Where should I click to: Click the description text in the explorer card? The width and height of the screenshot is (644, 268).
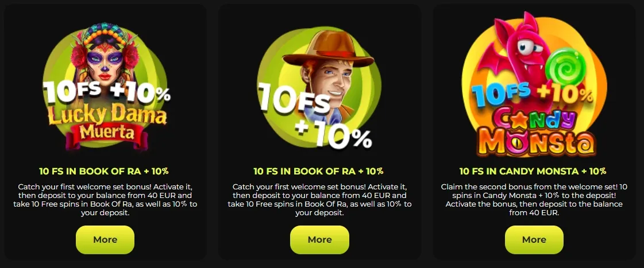[319, 200]
